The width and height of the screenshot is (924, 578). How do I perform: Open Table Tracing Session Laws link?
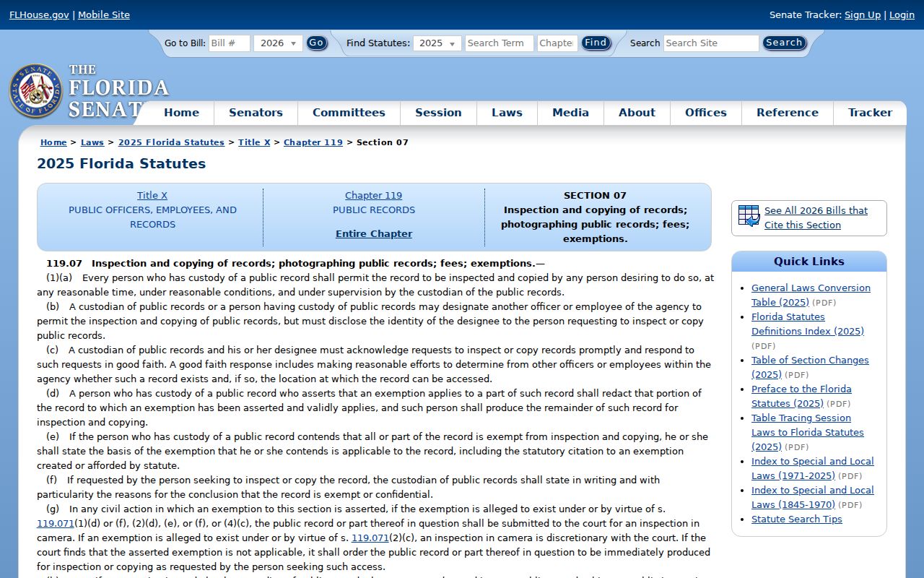pyautogui.click(x=808, y=432)
